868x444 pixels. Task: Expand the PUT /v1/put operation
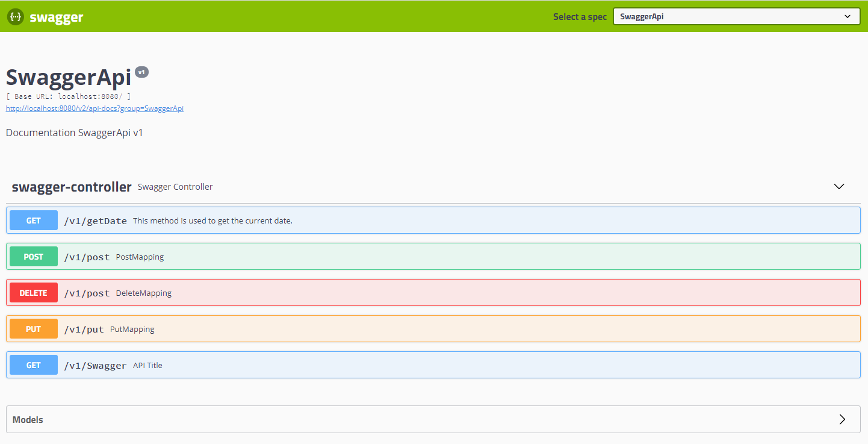[433, 329]
